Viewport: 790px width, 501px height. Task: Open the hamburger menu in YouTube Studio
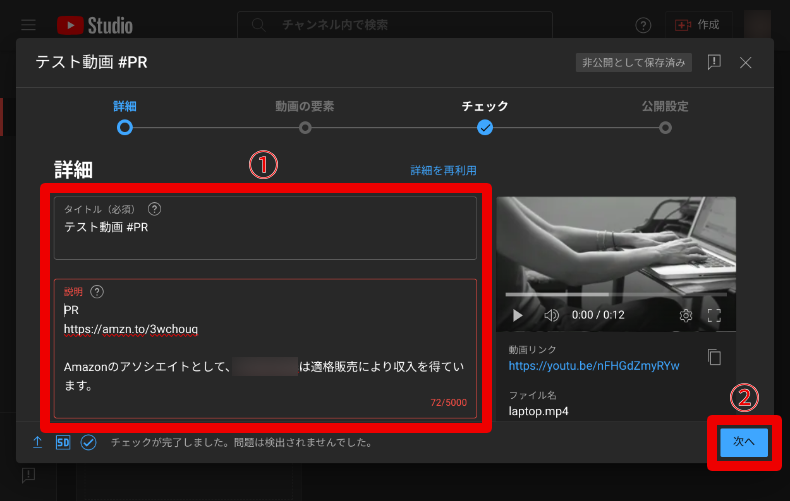coord(28,25)
